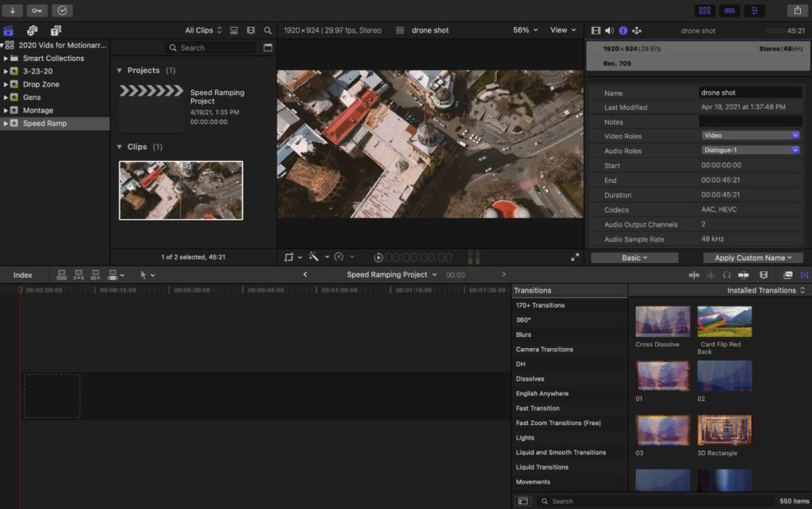The width and height of the screenshot is (812, 509).
Task: Toggle the Browser panel visibility
Action: pyautogui.click(x=704, y=10)
